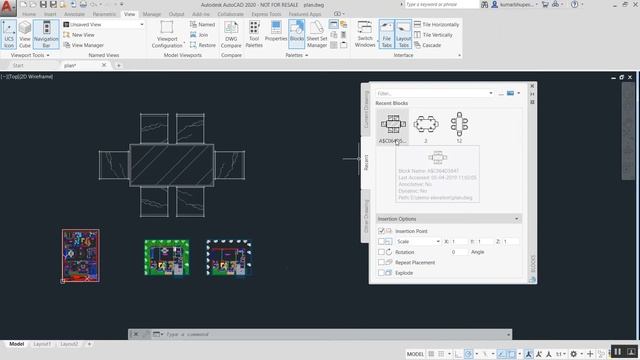Toggle polar tracking icon in status bar

[469, 354]
